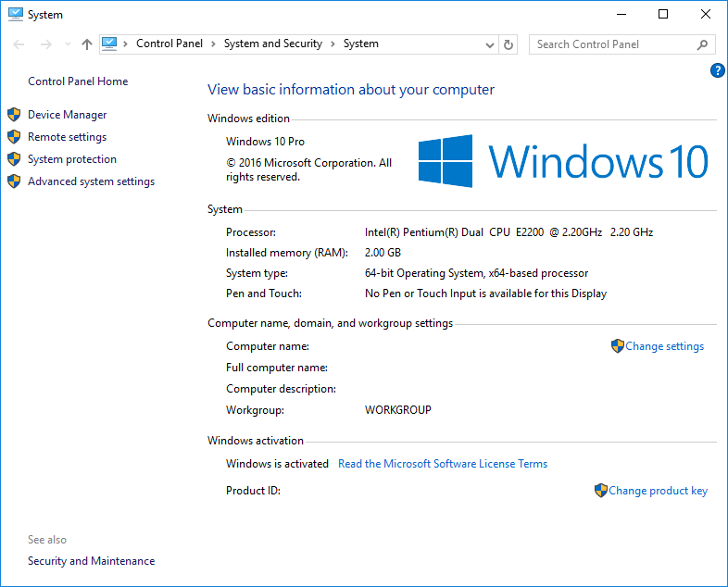Open Remote settings link
Screen dimensions: 728x587
point(68,137)
